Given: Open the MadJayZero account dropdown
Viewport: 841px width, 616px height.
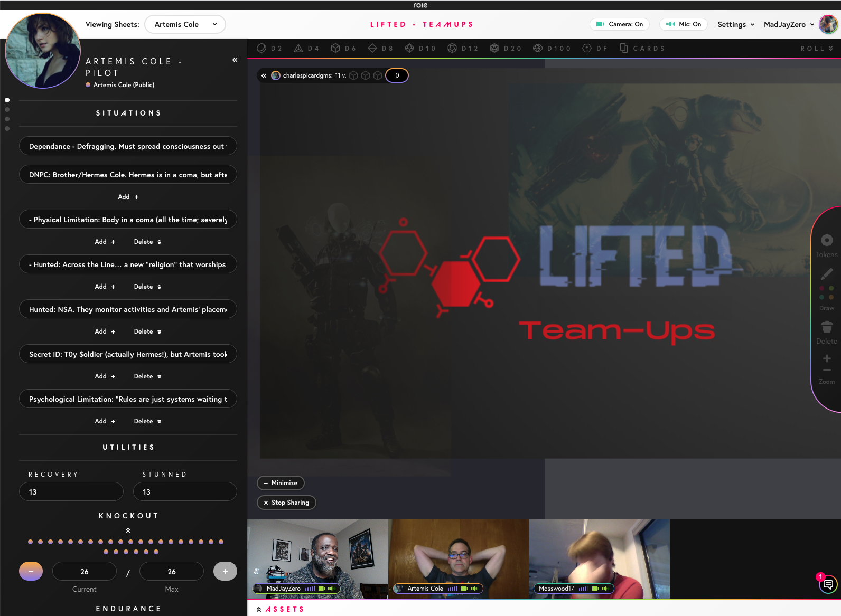Looking at the screenshot, I should point(789,24).
